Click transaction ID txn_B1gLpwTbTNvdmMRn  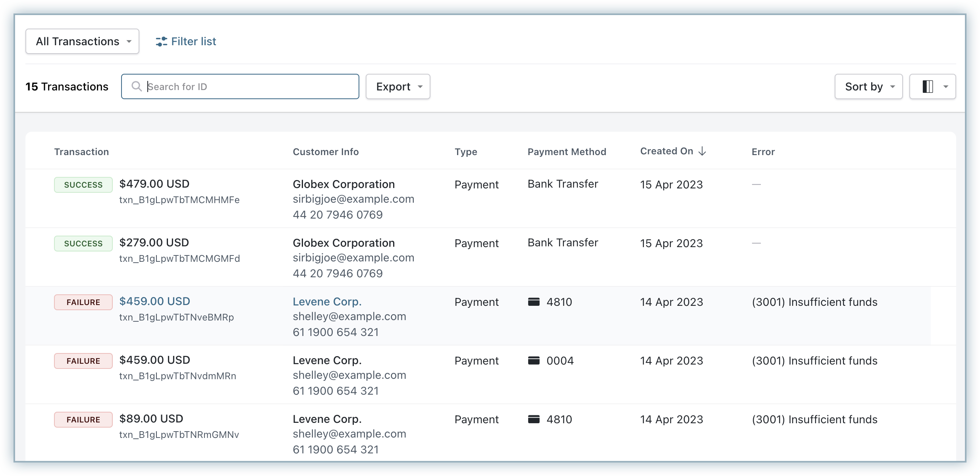click(x=177, y=376)
